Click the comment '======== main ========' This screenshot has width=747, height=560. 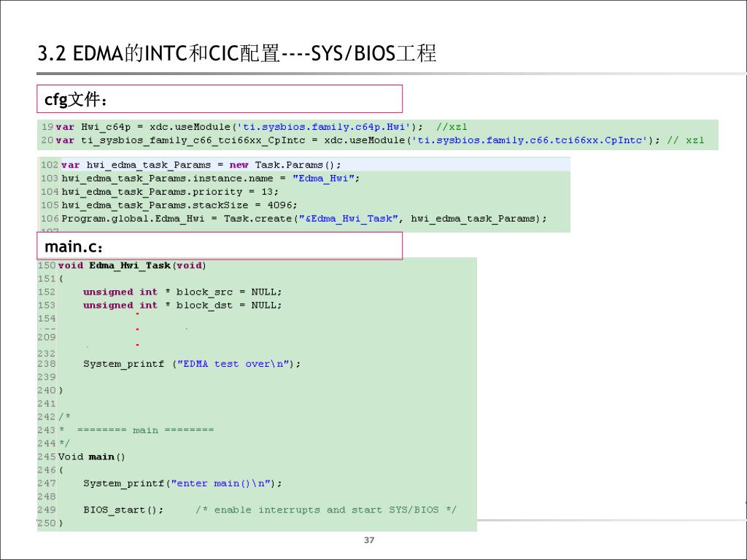pos(145,430)
